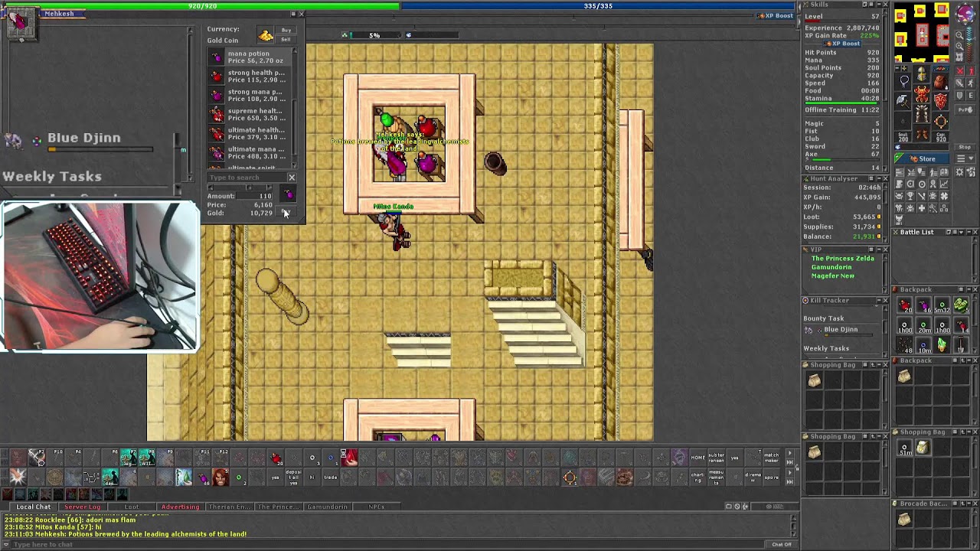
Task: Open the hamburger menu dropdown under Stop
Action: (x=965, y=158)
